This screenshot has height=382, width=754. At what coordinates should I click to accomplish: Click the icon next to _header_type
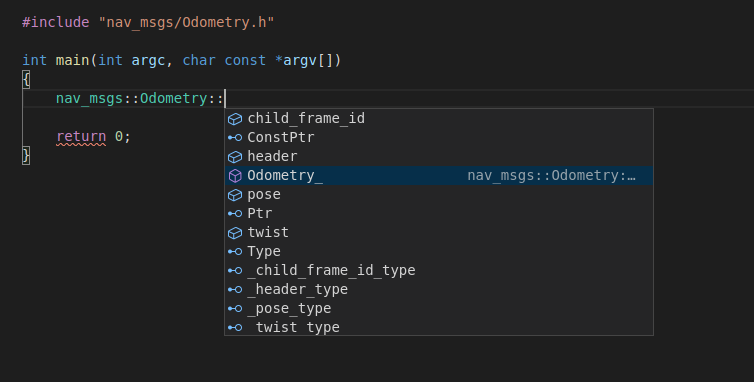[x=235, y=290]
